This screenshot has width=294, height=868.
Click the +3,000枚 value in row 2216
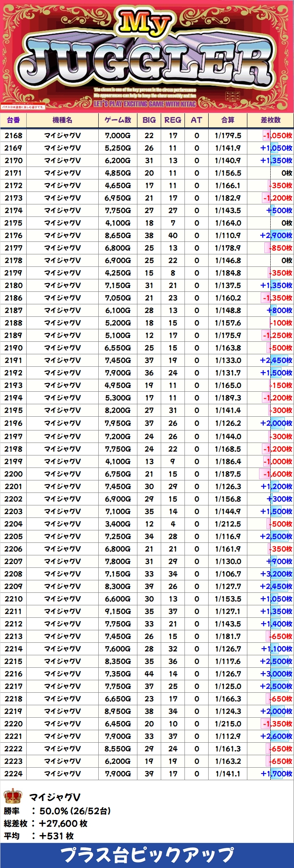pos(276,674)
